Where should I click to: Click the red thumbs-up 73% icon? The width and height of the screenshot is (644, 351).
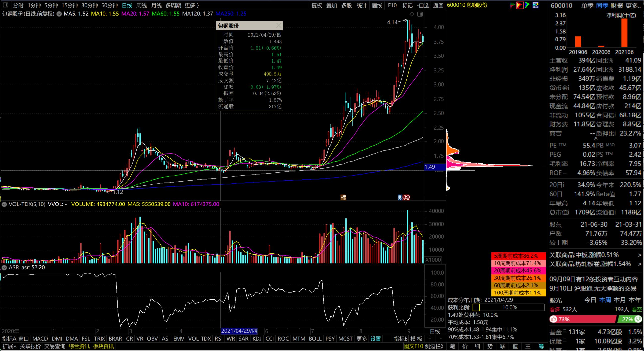tap(554, 319)
